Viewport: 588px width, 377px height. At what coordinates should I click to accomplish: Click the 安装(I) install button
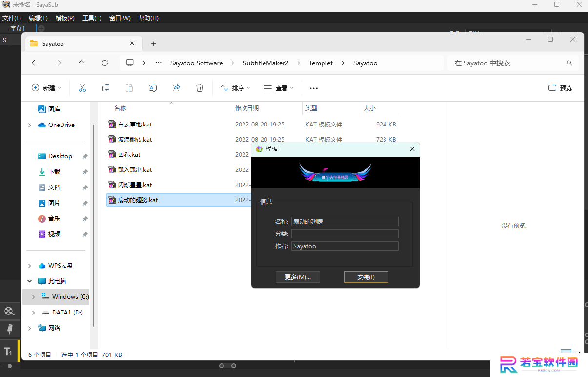pos(366,277)
